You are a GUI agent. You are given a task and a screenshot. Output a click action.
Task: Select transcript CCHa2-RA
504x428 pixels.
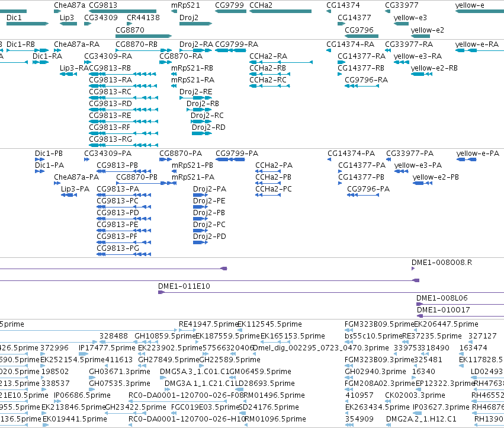[x=268, y=56]
